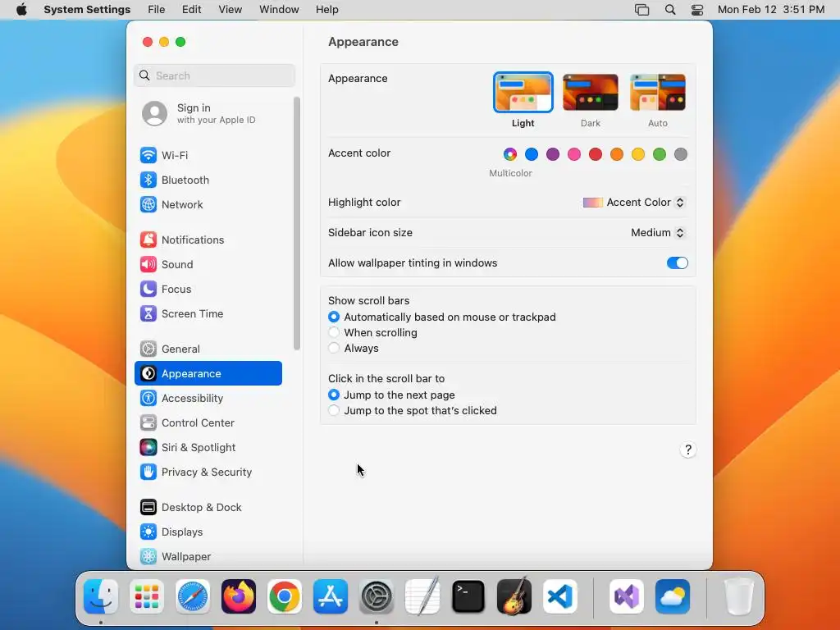Open App Store from Dock

pos(331,596)
